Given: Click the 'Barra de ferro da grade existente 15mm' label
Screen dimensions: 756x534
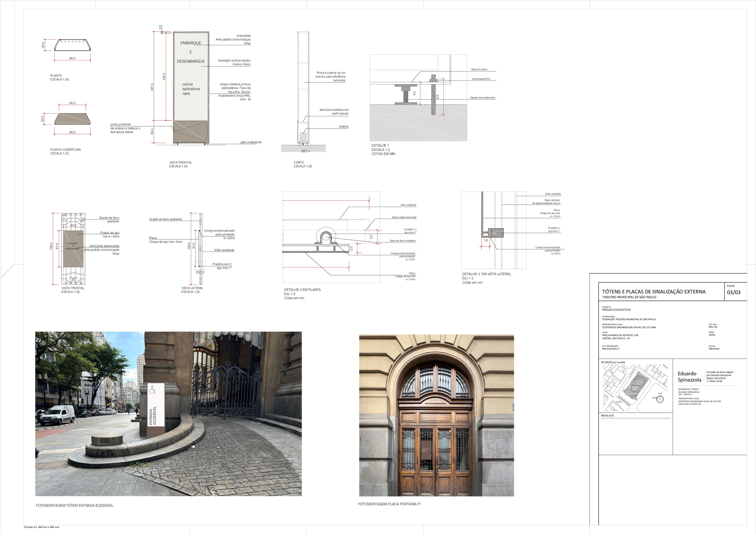Looking at the screenshot, I should pos(546,202).
